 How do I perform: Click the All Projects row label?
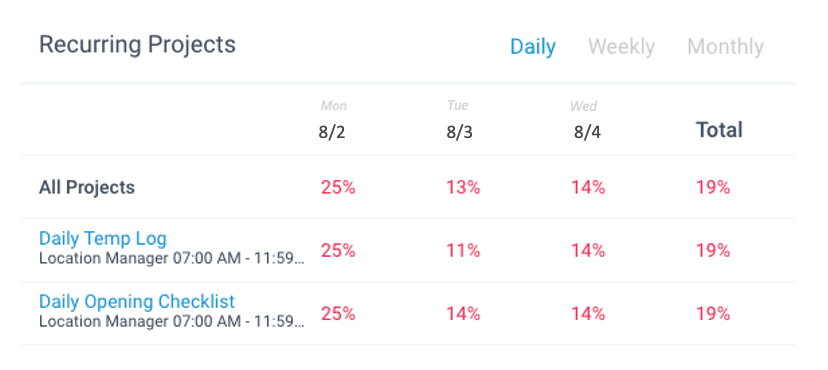87,187
